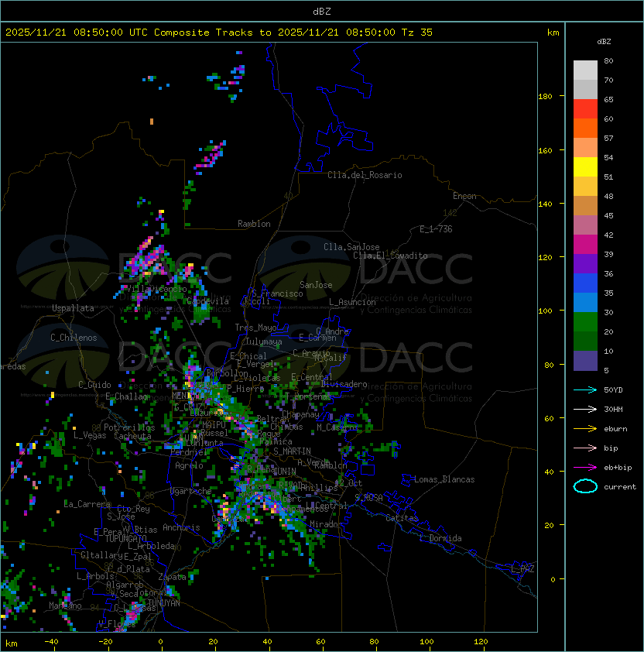
Task: Click the 'Manzano' map label
Action: 65,606
